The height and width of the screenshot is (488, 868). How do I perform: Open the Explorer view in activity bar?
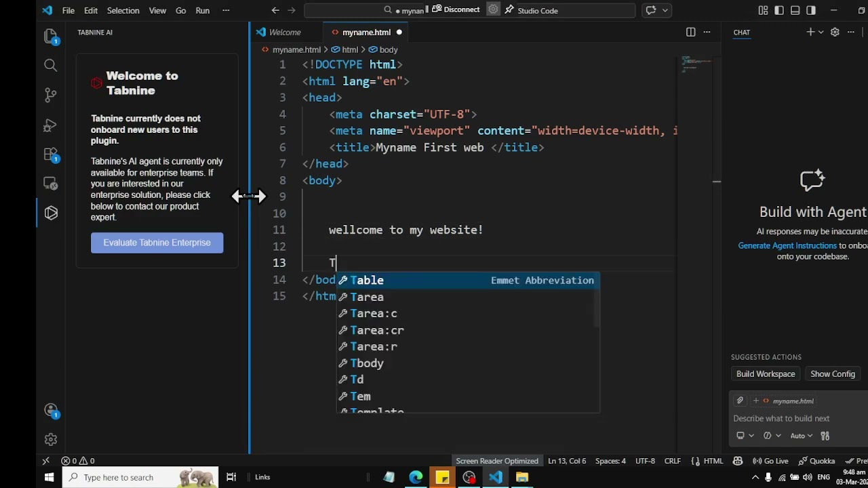pyautogui.click(x=51, y=36)
